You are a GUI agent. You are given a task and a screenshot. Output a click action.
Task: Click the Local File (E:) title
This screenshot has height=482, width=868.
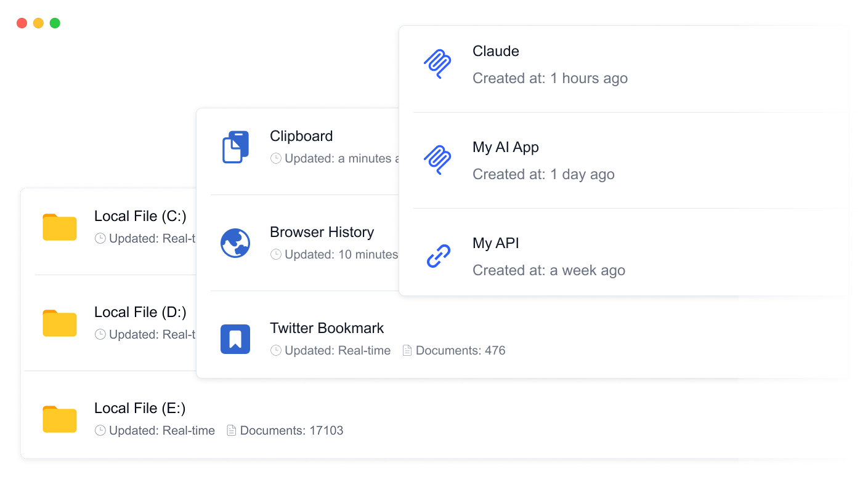click(140, 408)
